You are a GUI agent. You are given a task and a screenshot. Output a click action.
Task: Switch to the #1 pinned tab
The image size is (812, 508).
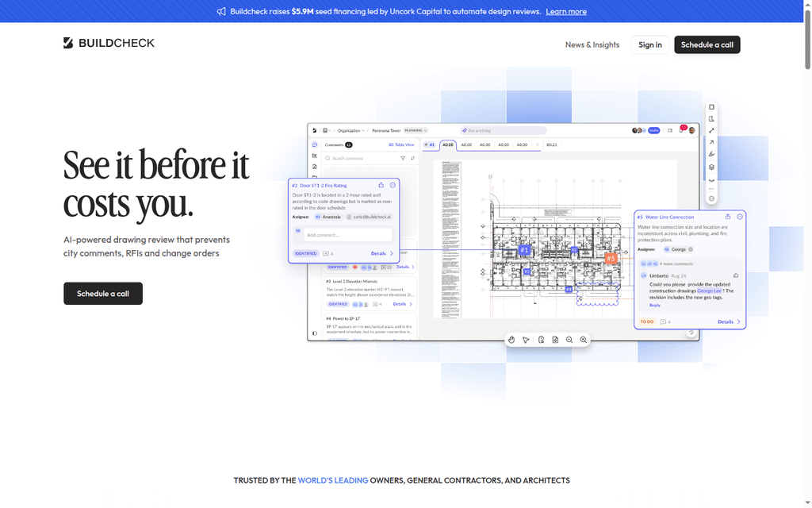click(x=430, y=144)
